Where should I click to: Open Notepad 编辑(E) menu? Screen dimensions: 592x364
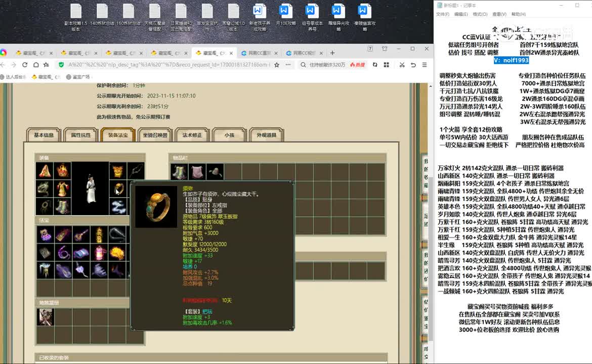point(461,14)
